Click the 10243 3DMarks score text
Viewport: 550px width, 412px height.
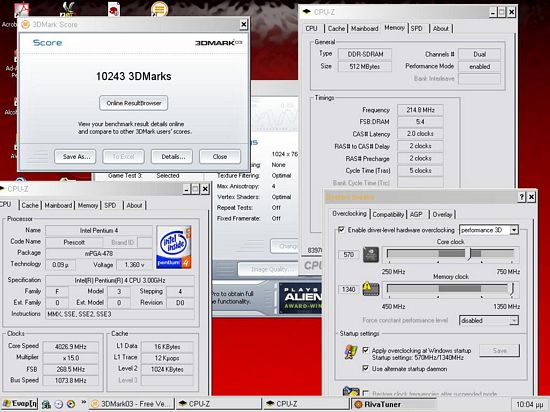pos(134,76)
